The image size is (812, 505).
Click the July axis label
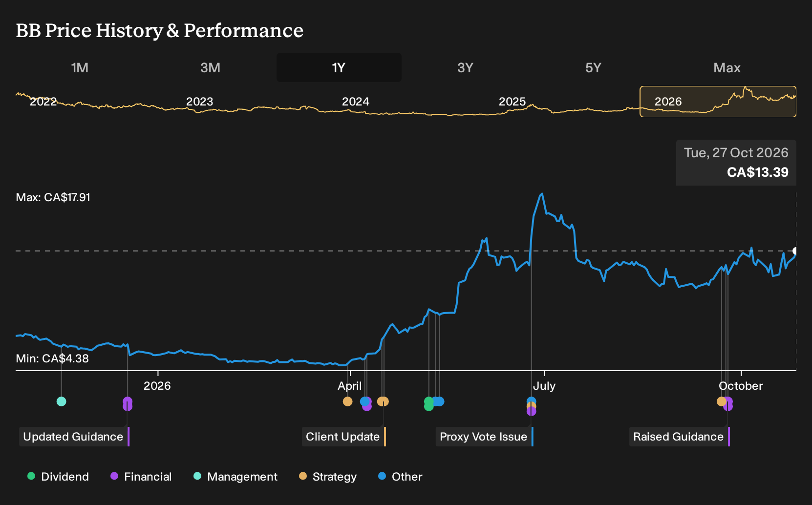coord(544,386)
